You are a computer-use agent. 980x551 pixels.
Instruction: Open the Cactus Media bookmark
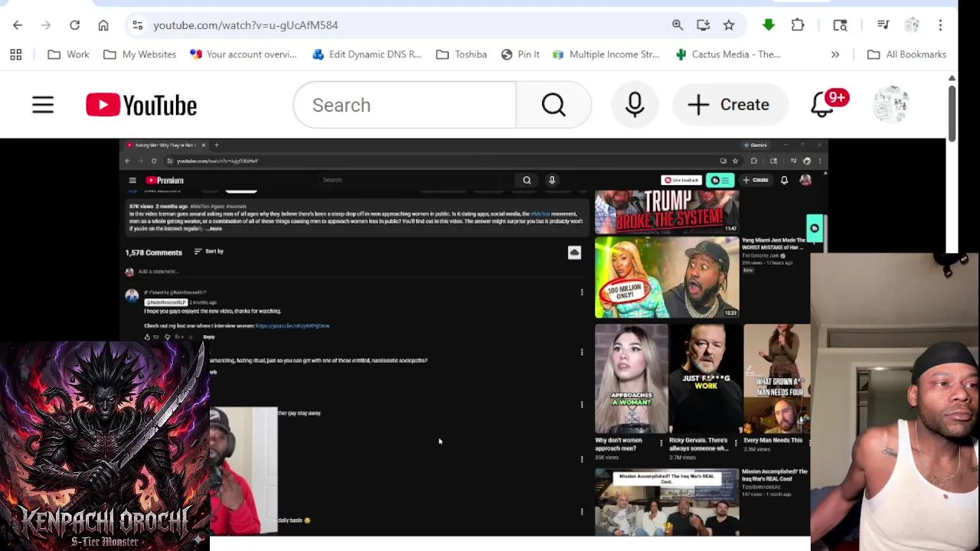(728, 54)
